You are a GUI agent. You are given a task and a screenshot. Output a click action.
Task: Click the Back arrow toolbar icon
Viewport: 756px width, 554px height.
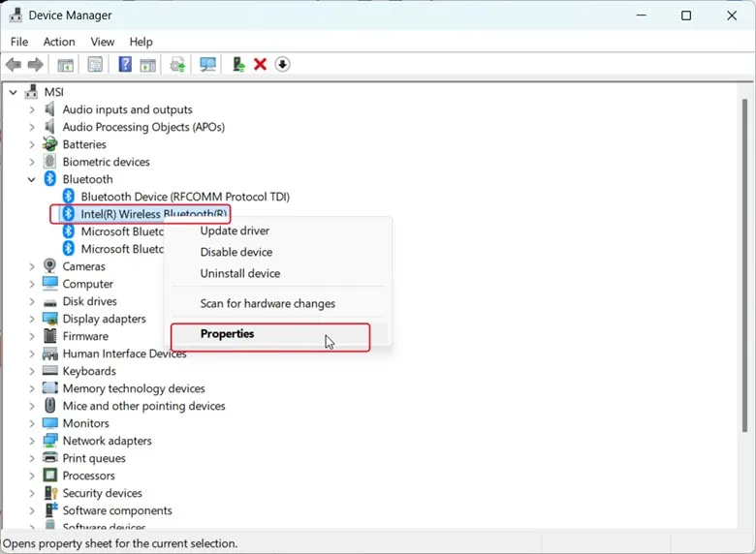(14, 64)
